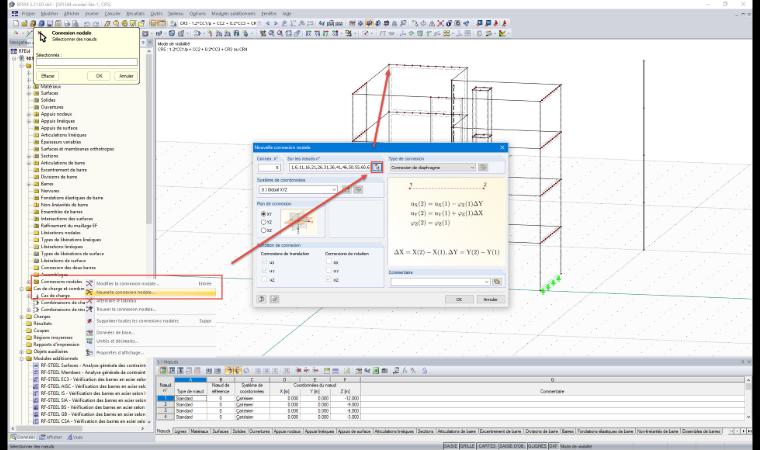
Task: Toggle the uY translation connection checkbox
Action: [265, 271]
